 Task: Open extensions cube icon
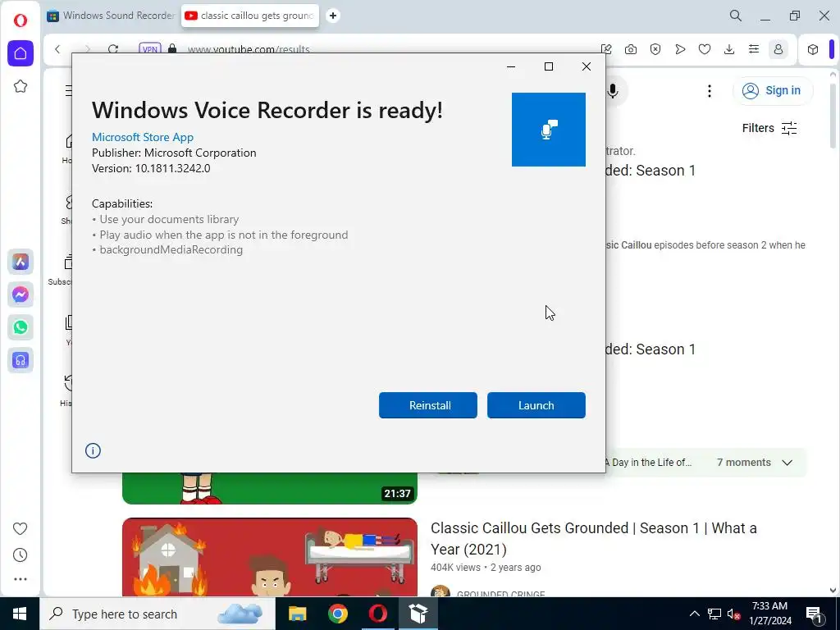point(813,49)
